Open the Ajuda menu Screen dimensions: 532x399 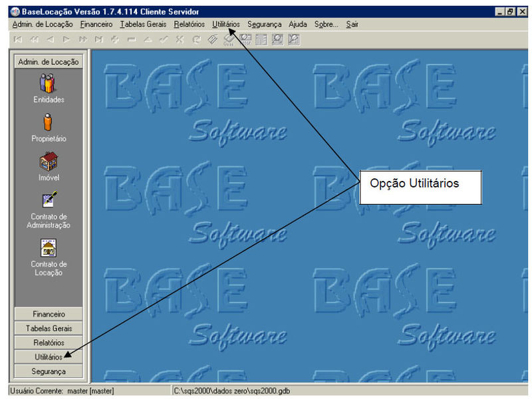(297, 24)
